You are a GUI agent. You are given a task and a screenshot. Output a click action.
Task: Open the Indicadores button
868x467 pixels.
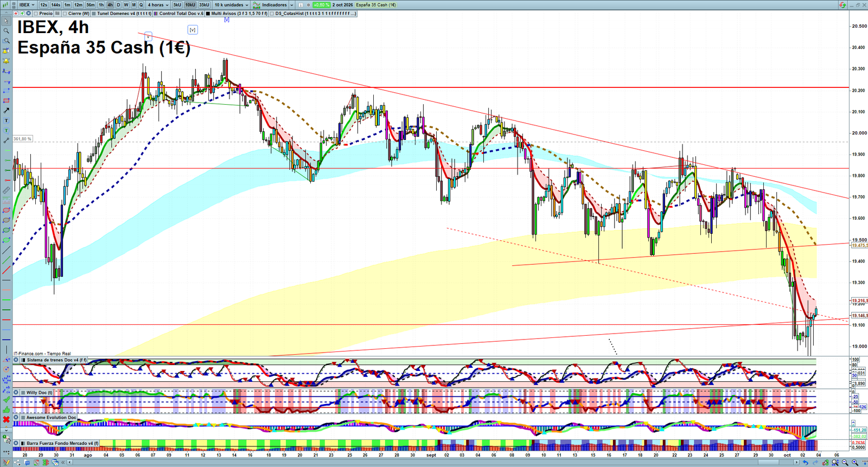(270, 5)
